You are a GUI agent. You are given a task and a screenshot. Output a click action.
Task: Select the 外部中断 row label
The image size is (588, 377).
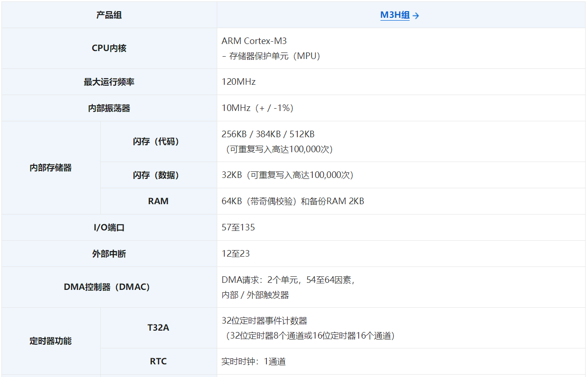point(109,254)
